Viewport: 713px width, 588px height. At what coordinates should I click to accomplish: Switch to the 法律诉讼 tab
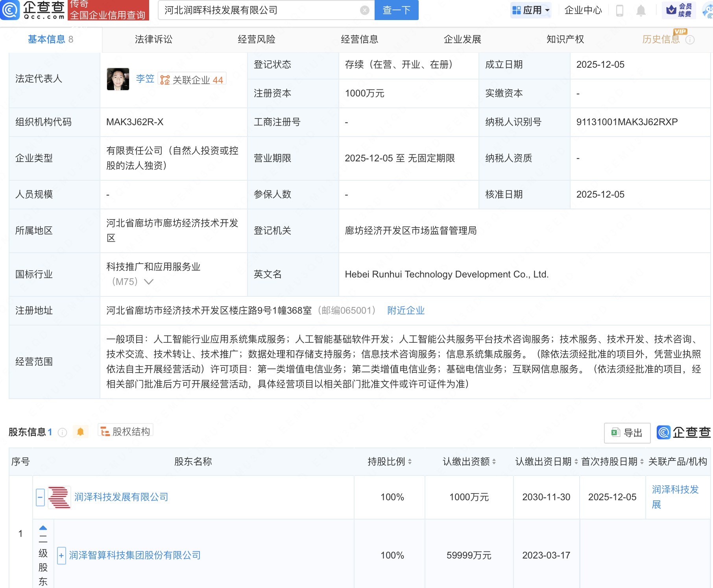click(153, 39)
